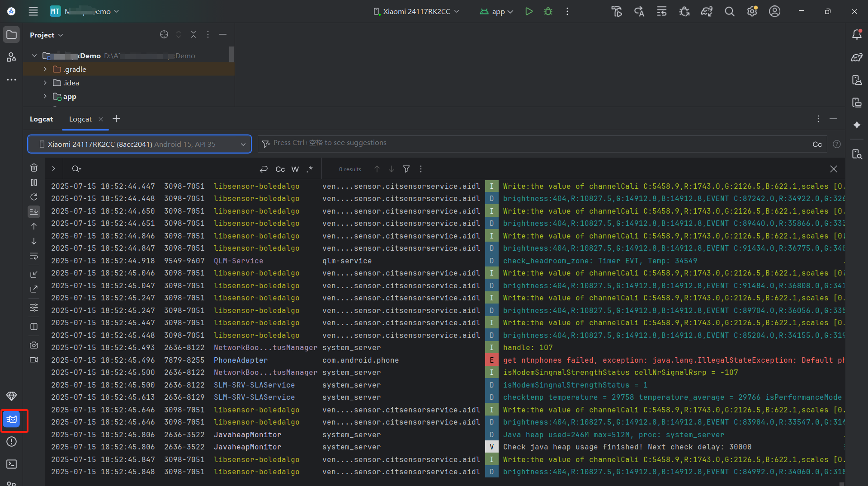Open the app run configuration dropdown
This screenshot has width=868, height=486.
point(496,11)
